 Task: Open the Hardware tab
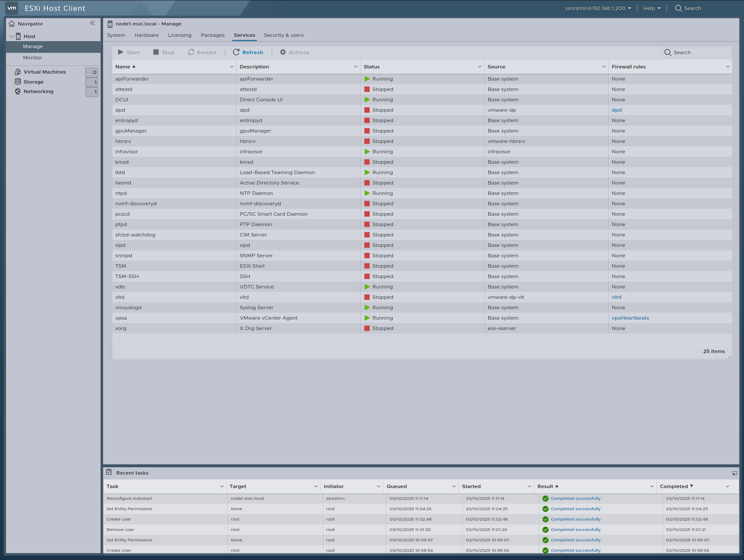pyautogui.click(x=146, y=35)
